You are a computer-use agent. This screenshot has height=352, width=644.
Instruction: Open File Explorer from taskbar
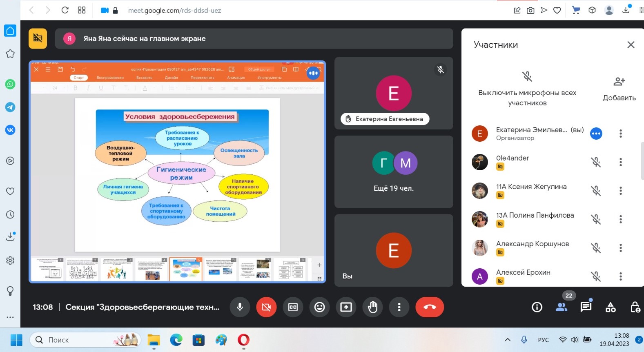click(154, 340)
